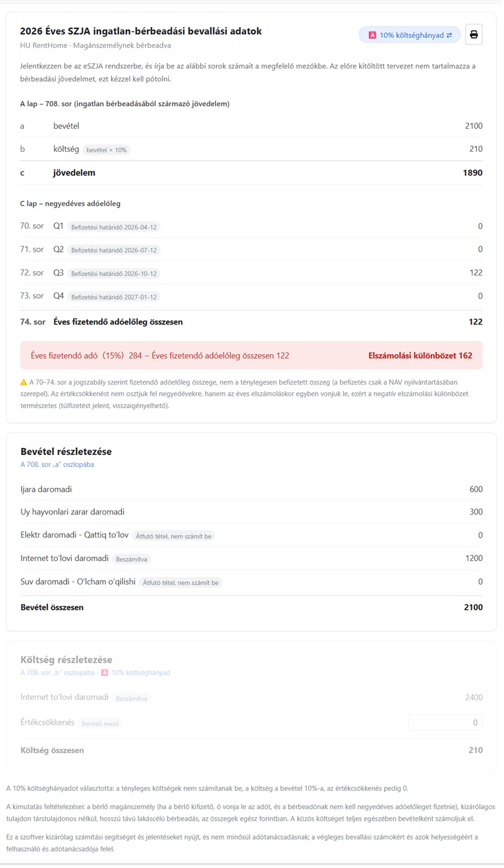The width and height of the screenshot is (504, 868).
Task: Click the 'bevétel × 10%' tag
Action: 106,150
